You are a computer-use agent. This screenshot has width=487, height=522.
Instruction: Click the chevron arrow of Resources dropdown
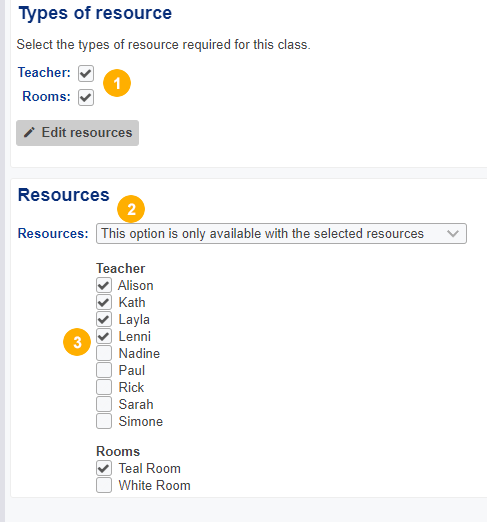click(453, 233)
